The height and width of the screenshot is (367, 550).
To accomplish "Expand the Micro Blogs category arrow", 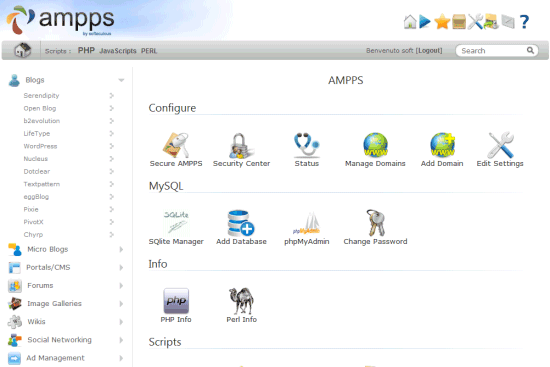I will tap(121, 249).
